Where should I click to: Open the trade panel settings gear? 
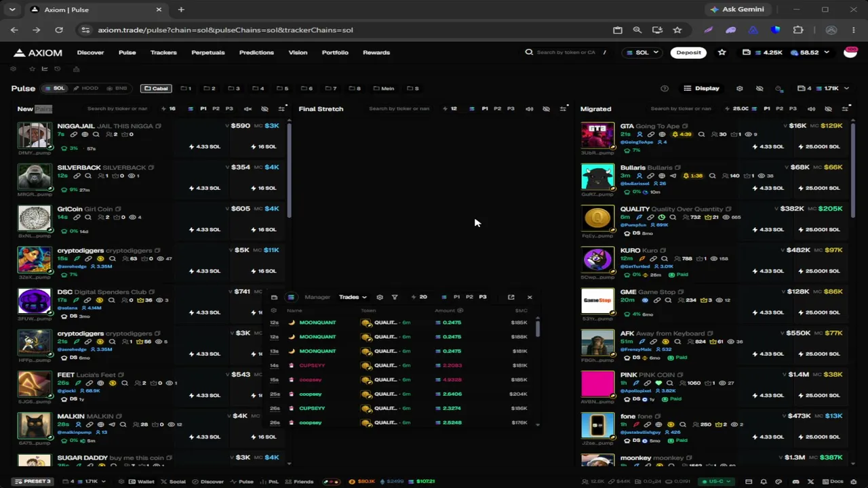380,297
